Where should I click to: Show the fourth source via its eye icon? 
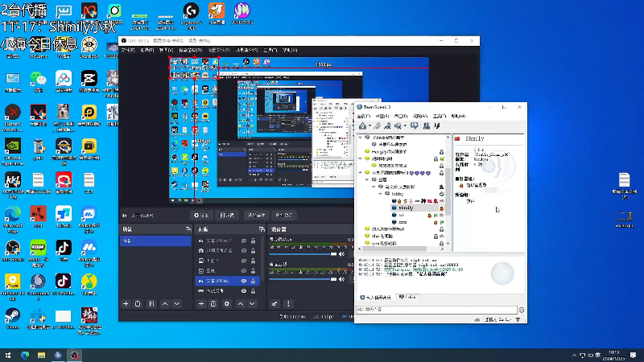[x=244, y=271]
